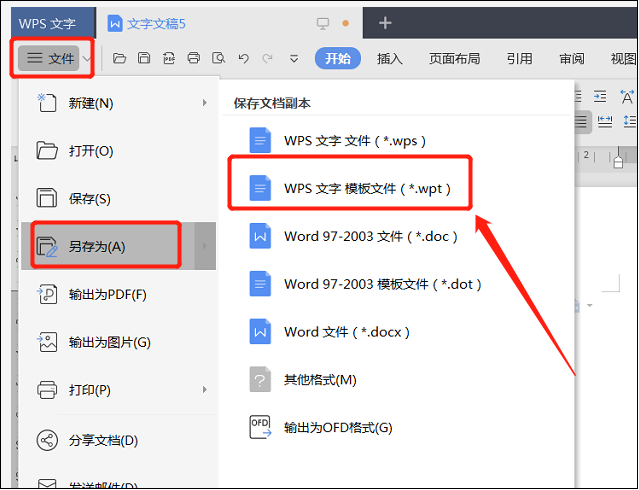
Task: Expand the 新建(N) submenu arrow
Action: point(205,103)
